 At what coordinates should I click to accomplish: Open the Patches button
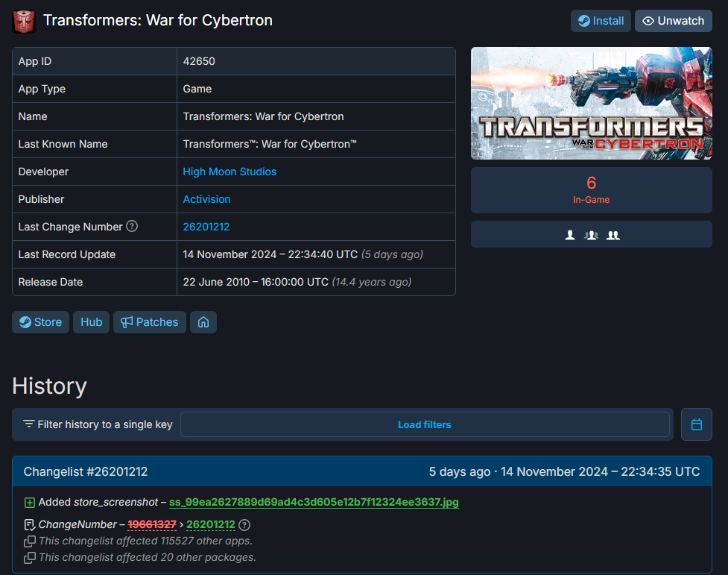(x=150, y=322)
